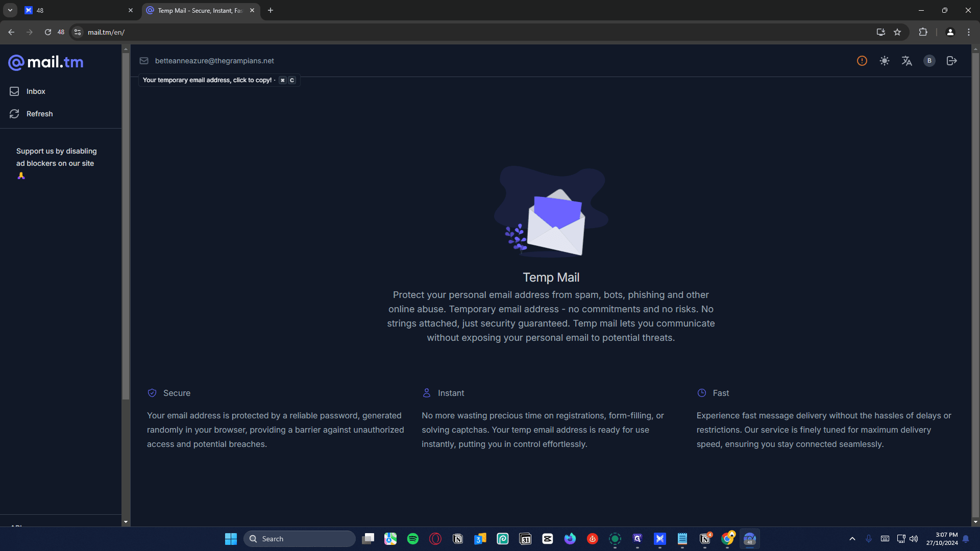Click the logout icon in the header
Screen dimensions: 980x551
pos(952,61)
